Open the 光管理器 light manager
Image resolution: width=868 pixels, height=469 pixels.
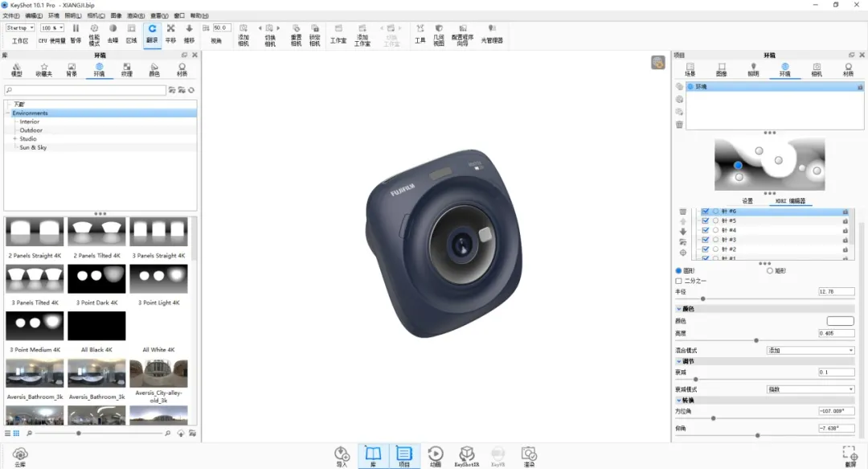click(492, 33)
